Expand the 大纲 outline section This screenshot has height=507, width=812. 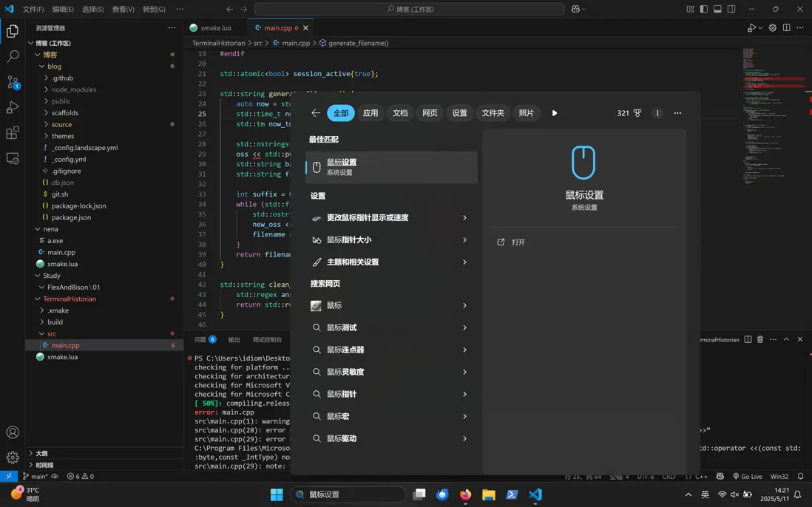[x=30, y=453]
